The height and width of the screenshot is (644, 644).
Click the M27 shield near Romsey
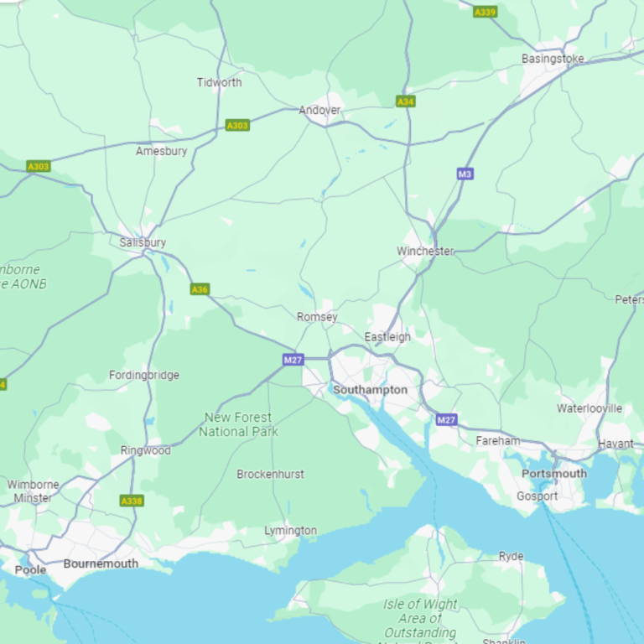[293, 360]
